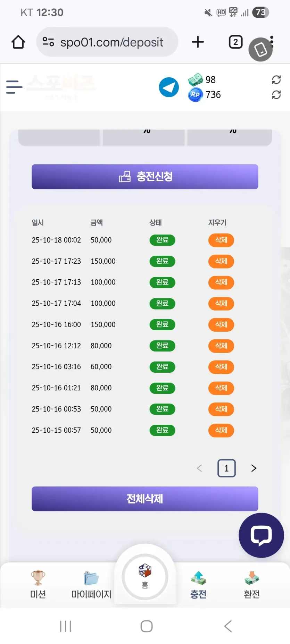
Task: Refresh the cash balance 98
Action: pos(276,80)
